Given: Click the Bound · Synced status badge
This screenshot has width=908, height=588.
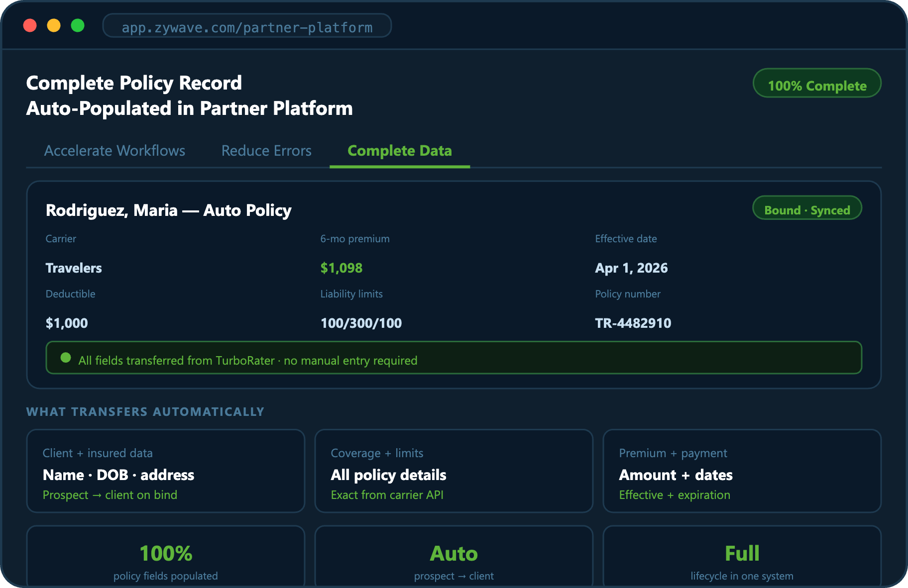Looking at the screenshot, I should [x=806, y=208].
